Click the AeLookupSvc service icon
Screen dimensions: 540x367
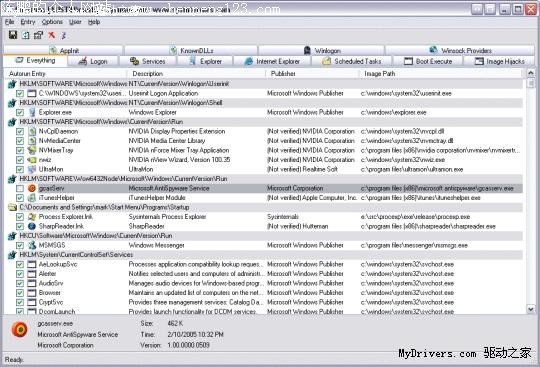pyautogui.click(x=32, y=264)
